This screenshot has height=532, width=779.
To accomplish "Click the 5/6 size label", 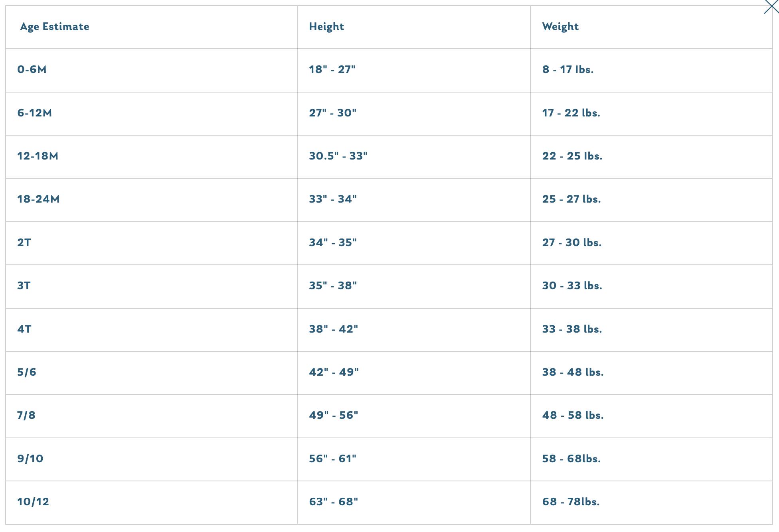I will [x=27, y=372].
